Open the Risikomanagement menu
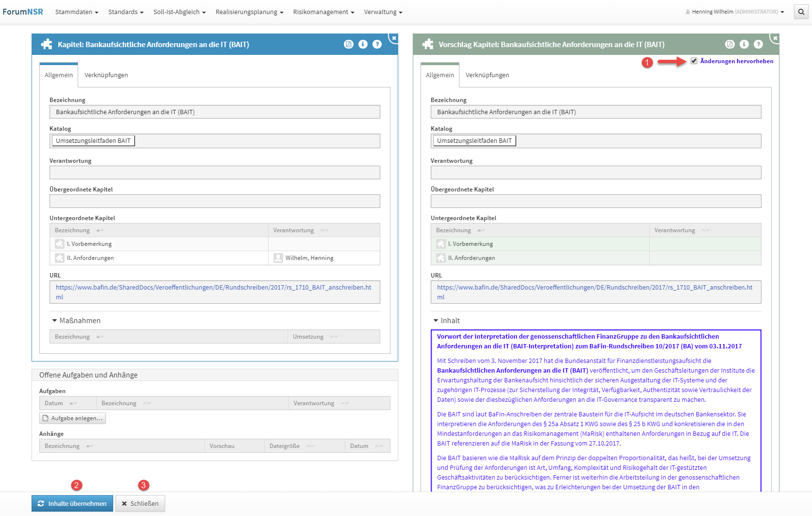Screen dimensions: 812x516 (x=323, y=12)
